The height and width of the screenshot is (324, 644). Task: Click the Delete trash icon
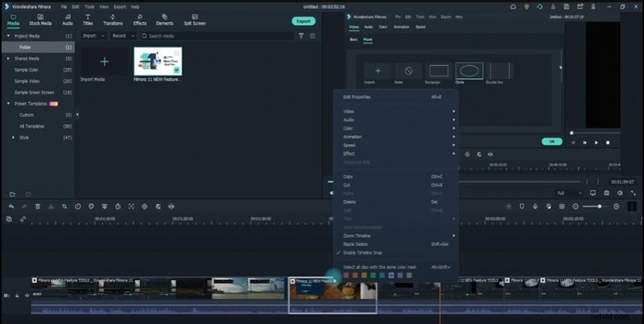[x=38, y=207]
